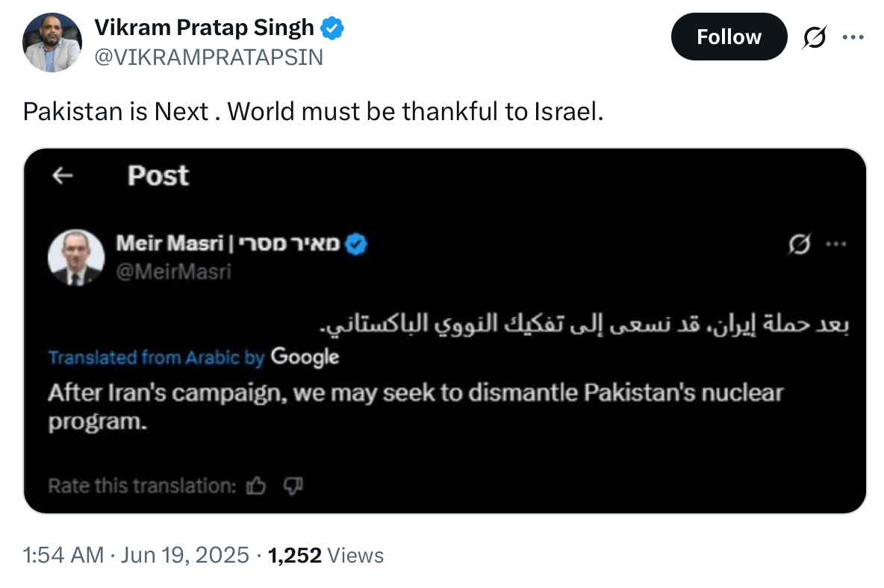
Task: Click the Translated from Arabic by link
Action: tap(156, 357)
